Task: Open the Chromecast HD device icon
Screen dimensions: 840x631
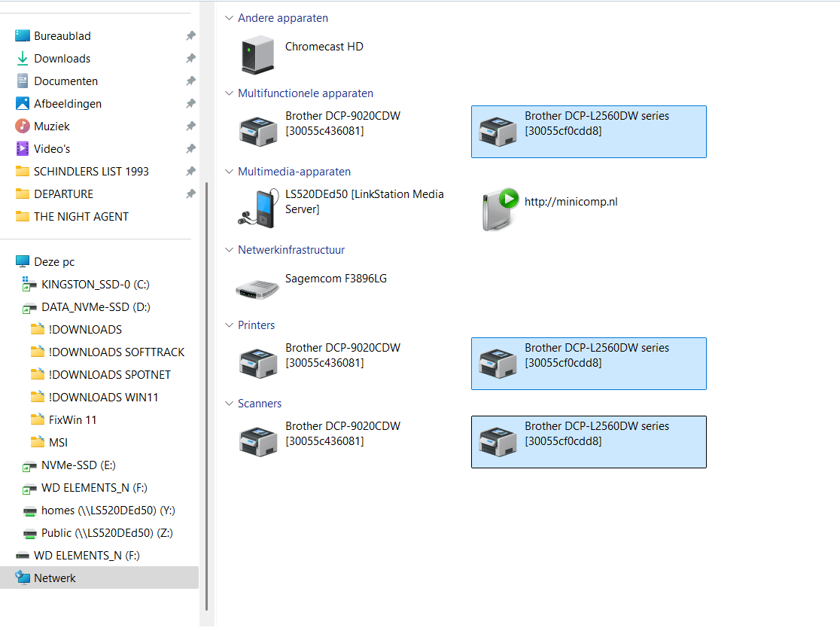Action: coord(257,55)
